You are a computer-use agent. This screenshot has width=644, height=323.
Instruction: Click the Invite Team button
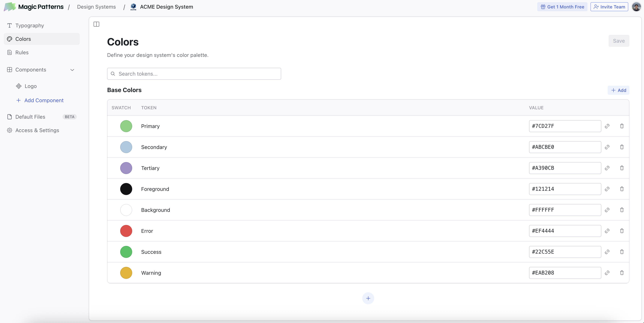pyautogui.click(x=609, y=7)
